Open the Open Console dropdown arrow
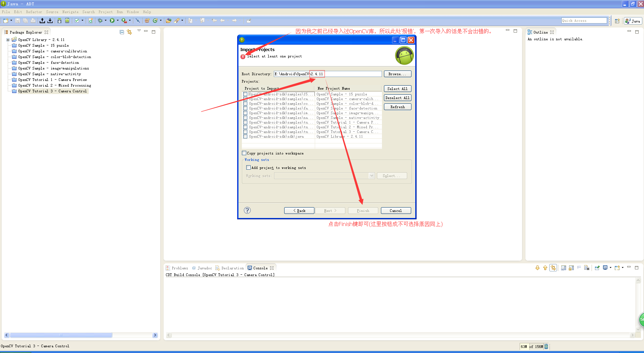Image resolution: width=644 pixels, height=353 pixels. click(622, 268)
